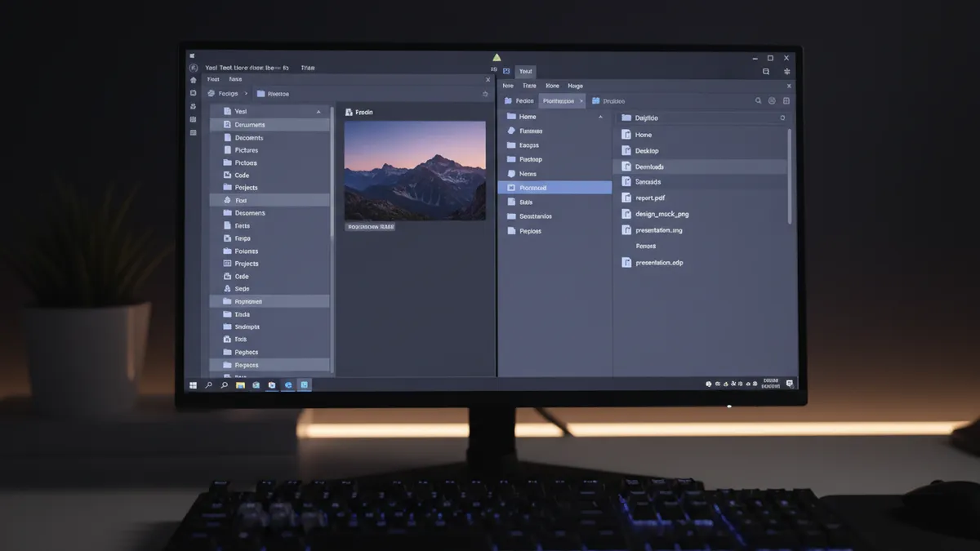Select the Code folder in left tree

[242, 176]
